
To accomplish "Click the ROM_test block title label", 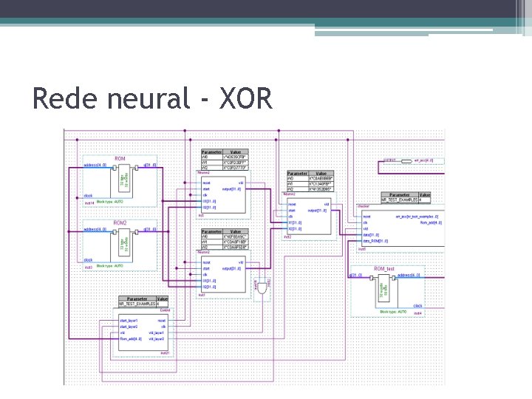I will point(384,269).
